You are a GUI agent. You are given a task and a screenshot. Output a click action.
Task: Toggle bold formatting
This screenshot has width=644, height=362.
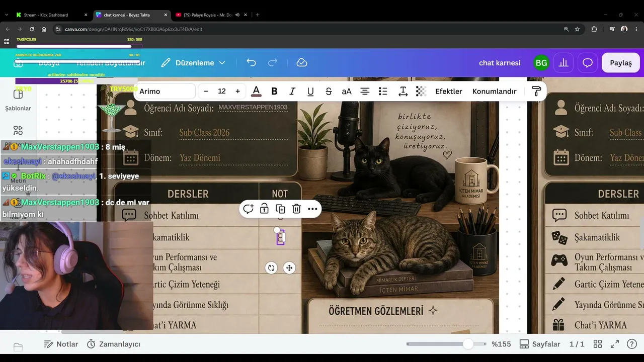point(274,91)
